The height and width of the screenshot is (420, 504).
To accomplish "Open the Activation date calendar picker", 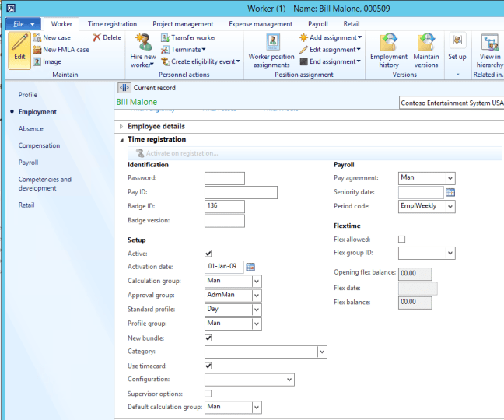I will tap(250, 267).
